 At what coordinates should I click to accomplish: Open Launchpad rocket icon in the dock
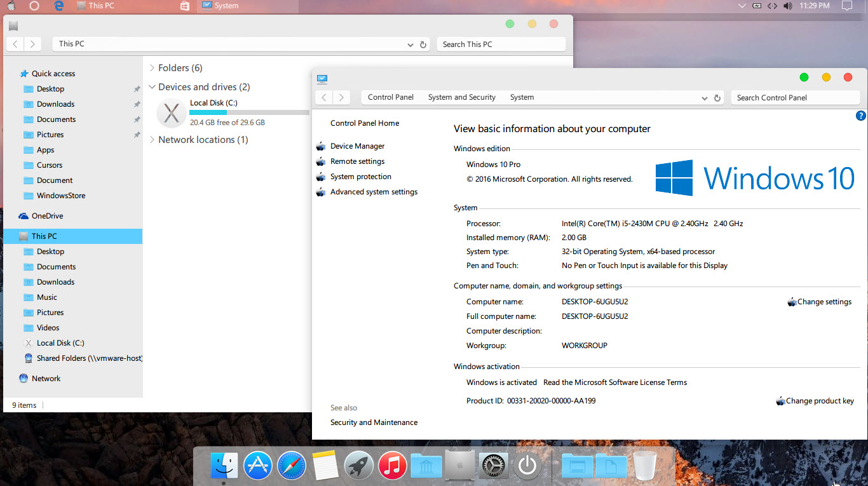point(358,465)
